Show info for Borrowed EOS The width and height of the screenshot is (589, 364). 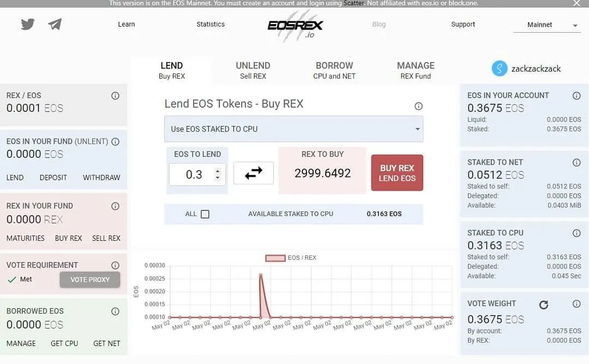coord(115,311)
